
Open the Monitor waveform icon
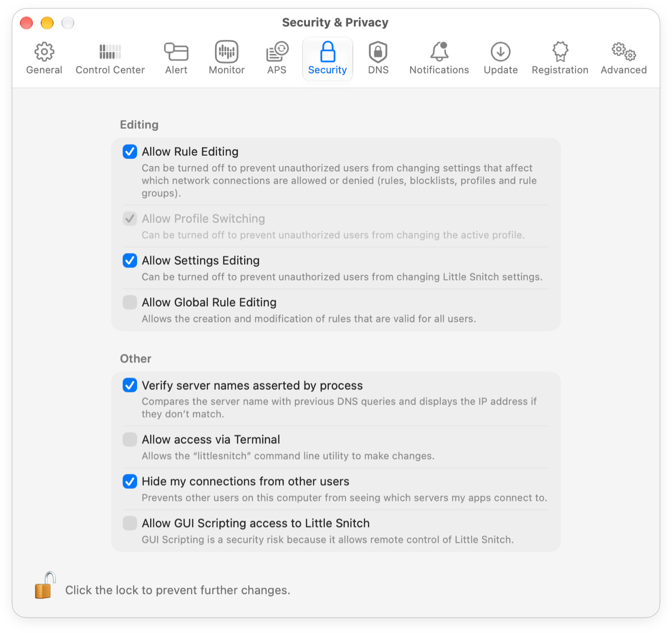[226, 52]
